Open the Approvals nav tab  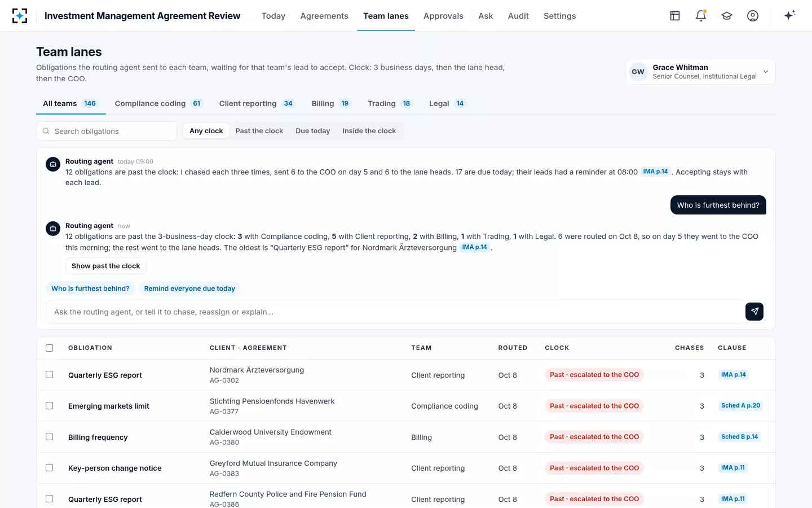coord(443,16)
